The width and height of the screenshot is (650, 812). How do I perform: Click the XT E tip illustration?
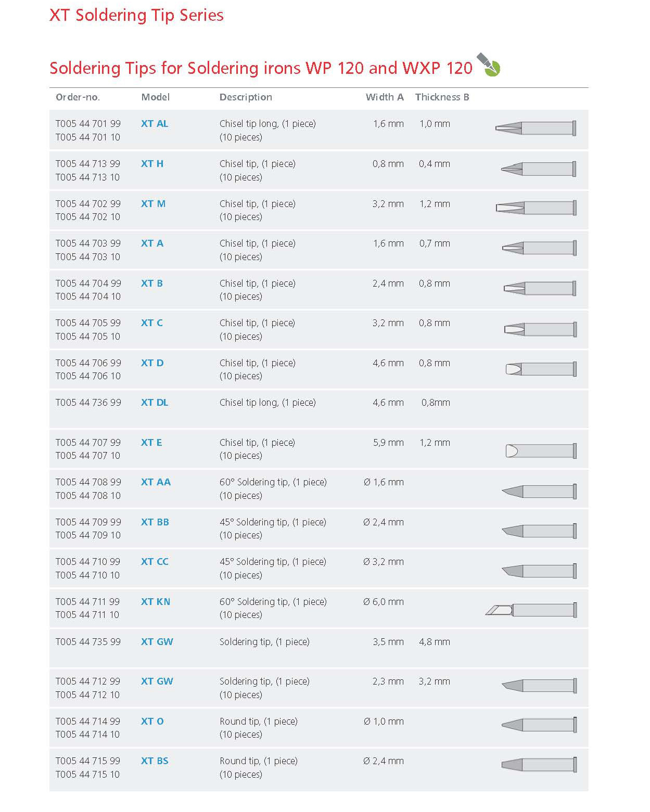(x=541, y=450)
